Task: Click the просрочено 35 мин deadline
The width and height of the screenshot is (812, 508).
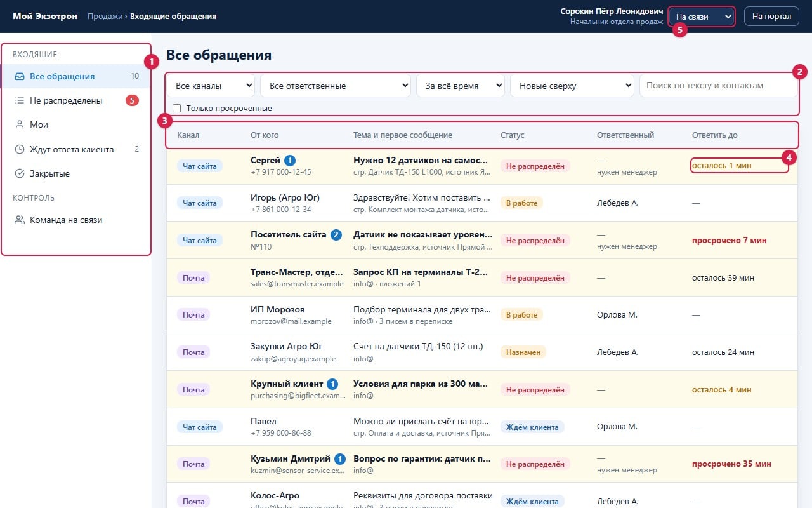Action: pyautogui.click(x=731, y=464)
